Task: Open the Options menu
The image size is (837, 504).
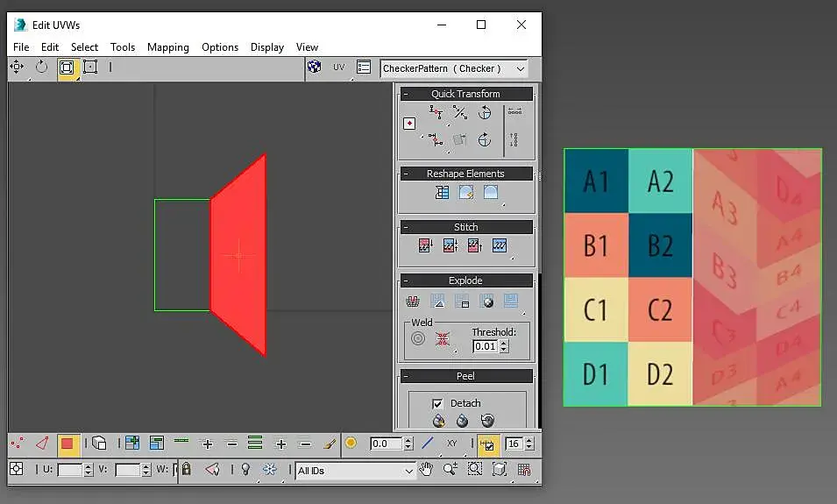Action: [x=220, y=47]
